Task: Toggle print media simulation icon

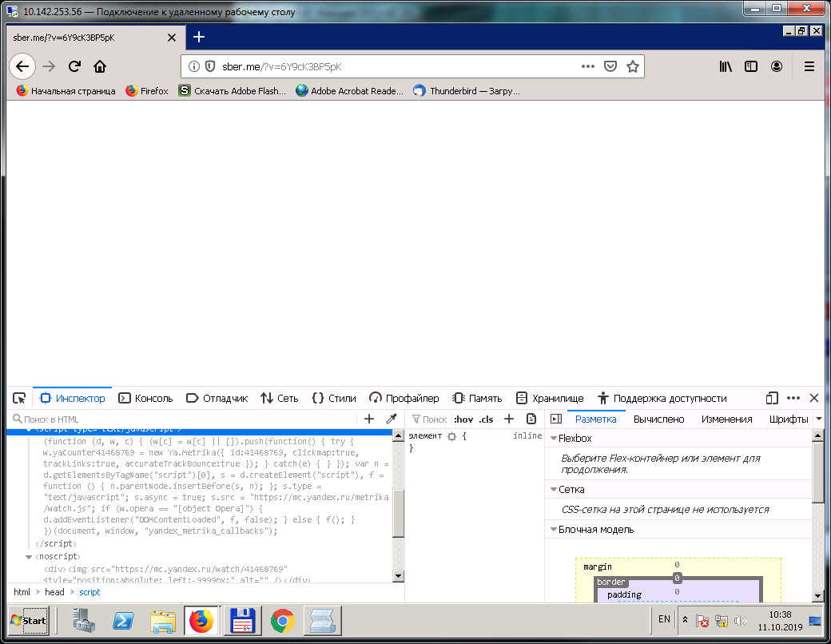Action: pyautogui.click(x=531, y=419)
